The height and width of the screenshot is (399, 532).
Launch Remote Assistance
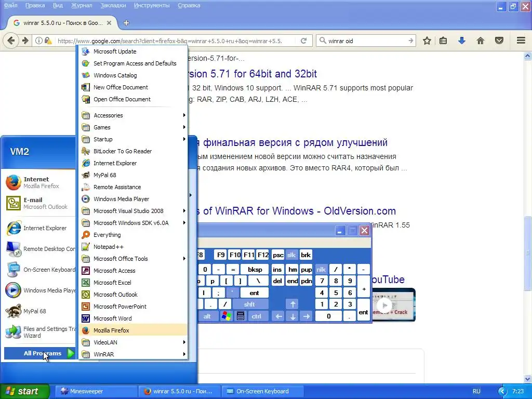click(x=133, y=187)
